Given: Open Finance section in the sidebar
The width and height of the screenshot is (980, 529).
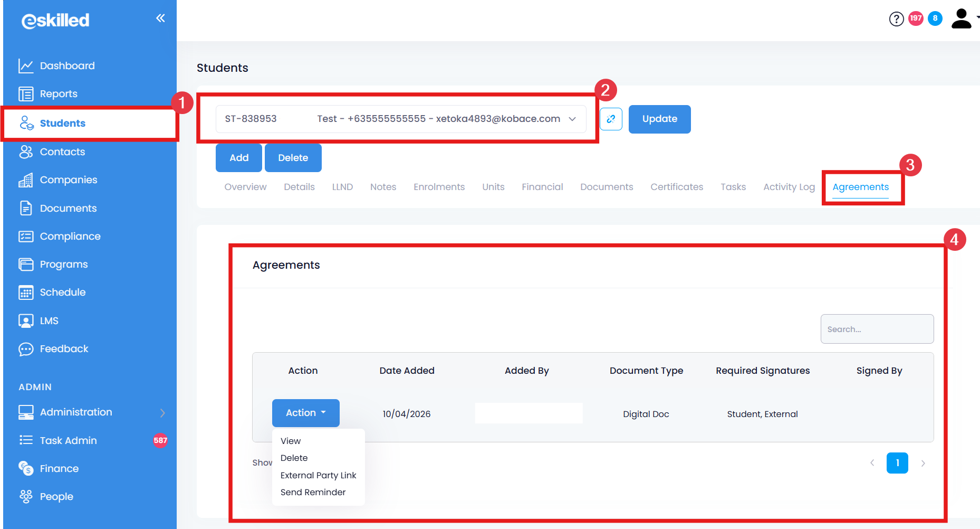Looking at the screenshot, I should click(59, 469).
